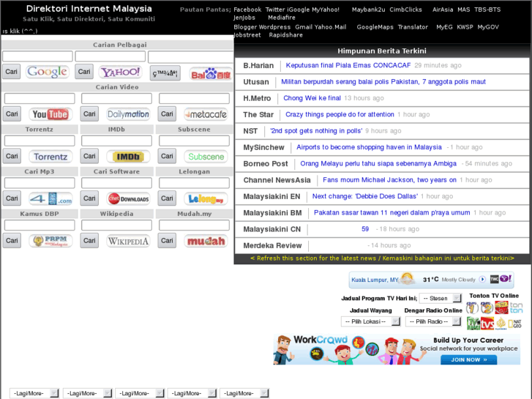
Task: Open the Translator quick link
Action: pos(413,27)
